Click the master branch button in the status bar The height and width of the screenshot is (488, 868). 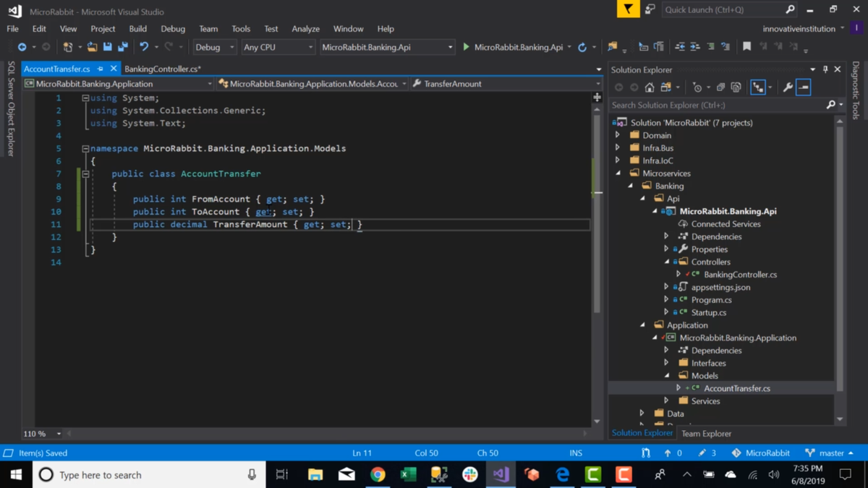click(x=830, y=453)
